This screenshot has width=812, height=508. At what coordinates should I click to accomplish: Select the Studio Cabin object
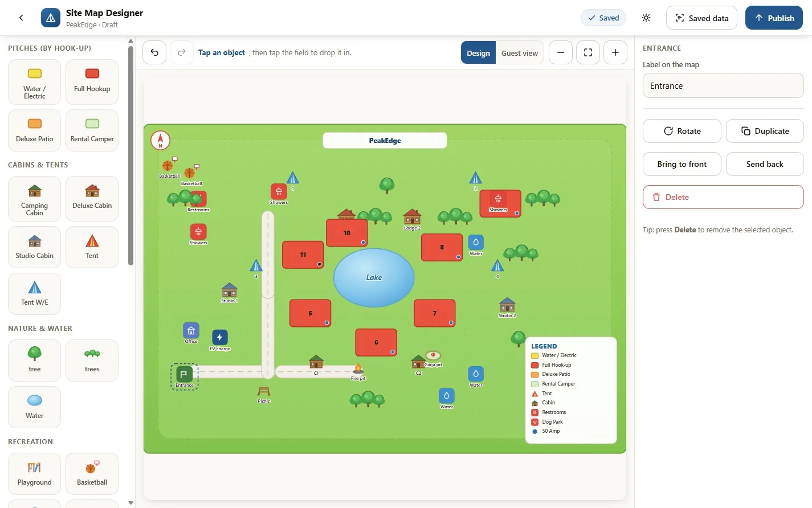coord(35,247)
